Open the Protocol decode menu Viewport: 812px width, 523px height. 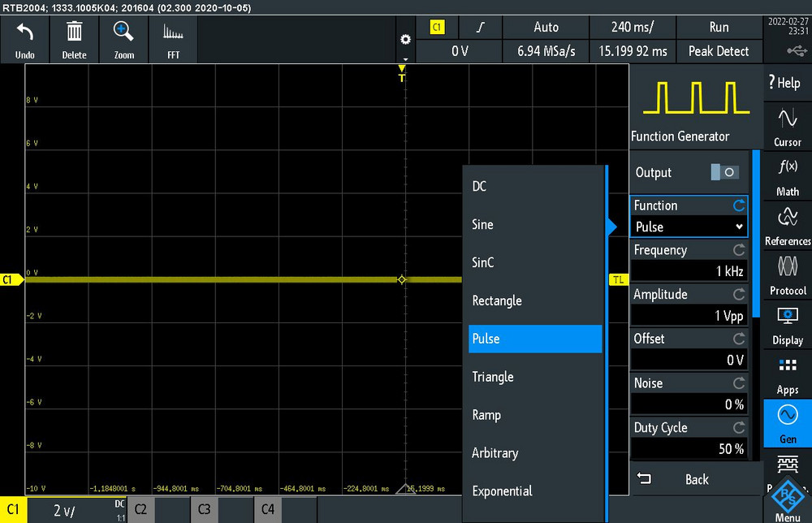tap(787, 275)
